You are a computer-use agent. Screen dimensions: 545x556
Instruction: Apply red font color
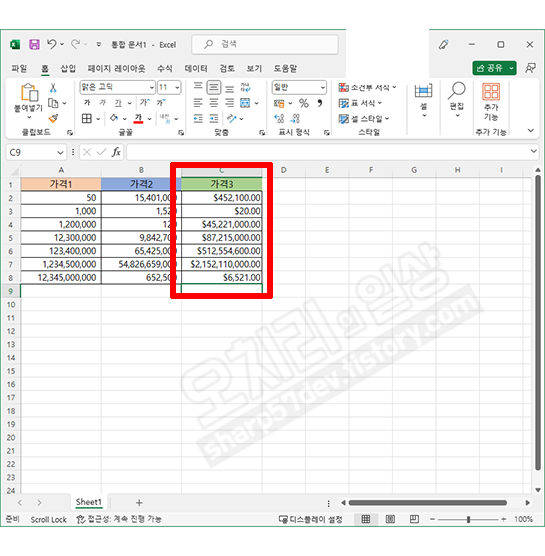pos(138,118)
